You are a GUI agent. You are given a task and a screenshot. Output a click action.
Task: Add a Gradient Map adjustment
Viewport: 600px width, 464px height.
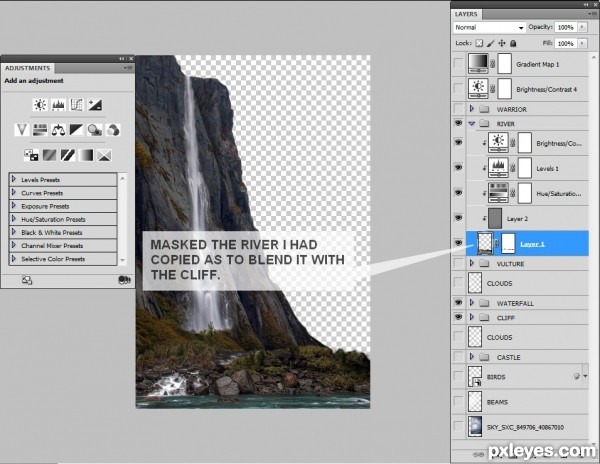point(86,155)
